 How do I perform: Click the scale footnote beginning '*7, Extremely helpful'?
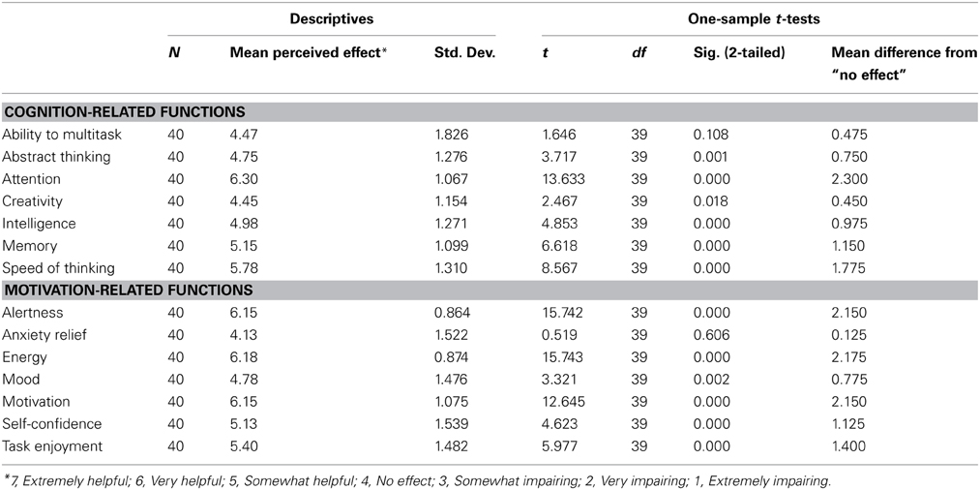coord(419,480)
